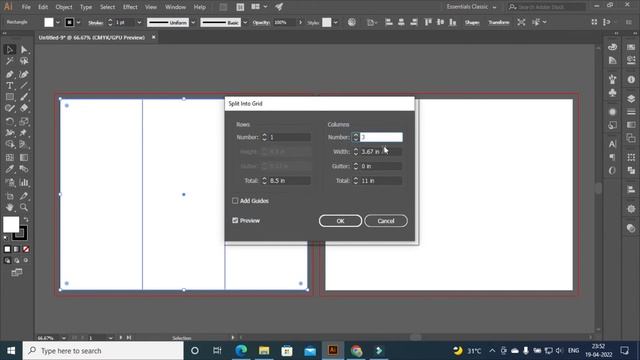Choose the Eraser tool

24,108
